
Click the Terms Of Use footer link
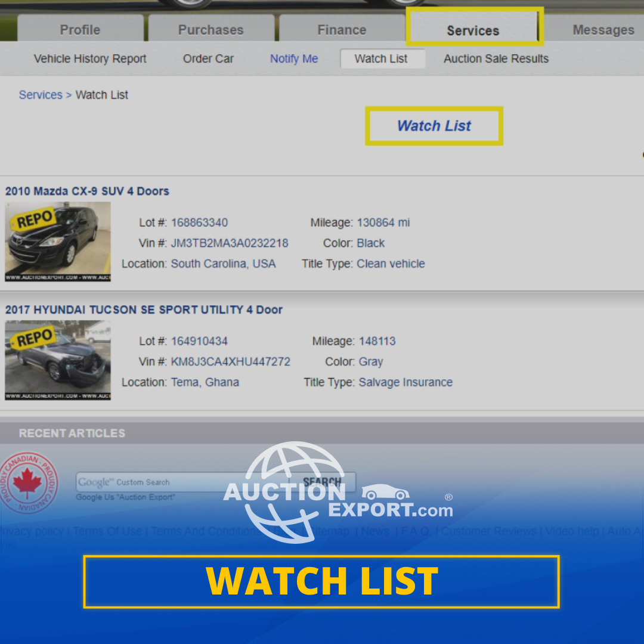[107, 531]
